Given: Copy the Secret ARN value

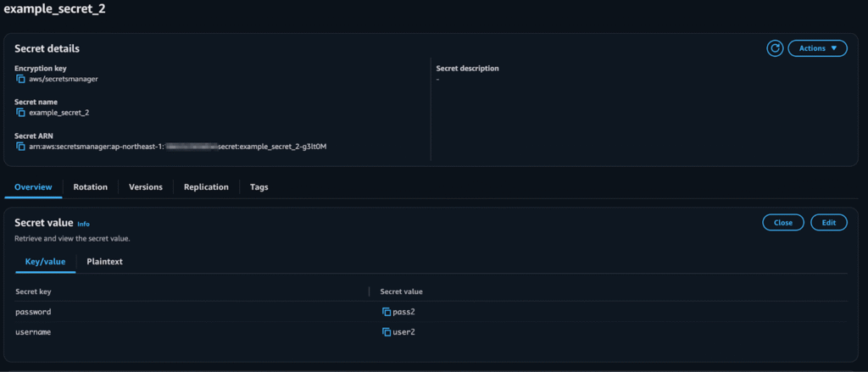Looking at the screenshot, I should 20,147.
